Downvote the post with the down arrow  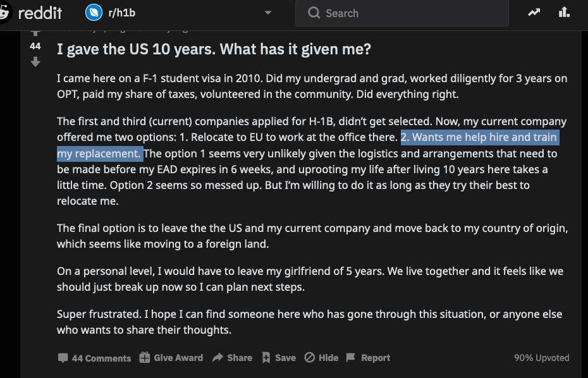pyautogui.click(x=35, y=62)
